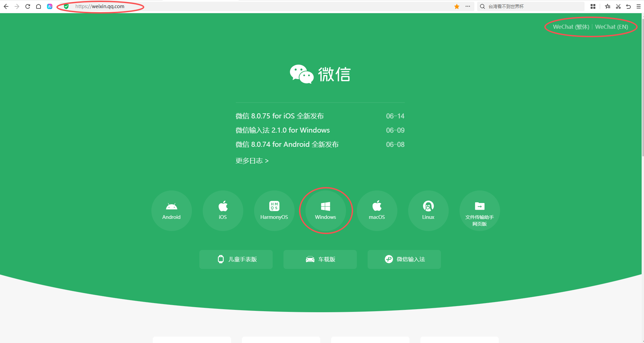Screen dimensions: 644x343
Task: Click the 06-14 date text
Action: point(395,116)
